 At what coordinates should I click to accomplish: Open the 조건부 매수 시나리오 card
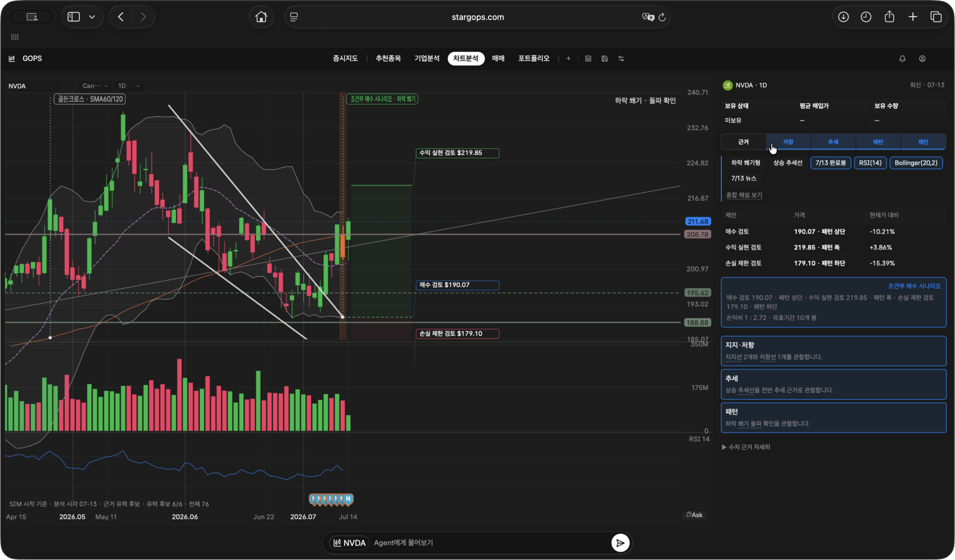click(x=833, y=302)
